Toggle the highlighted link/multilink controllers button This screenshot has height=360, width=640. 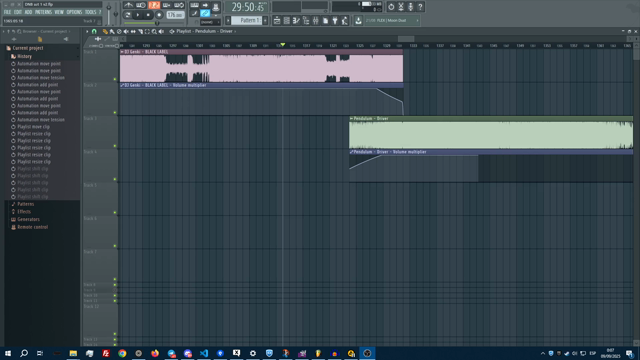pos(205,13)
